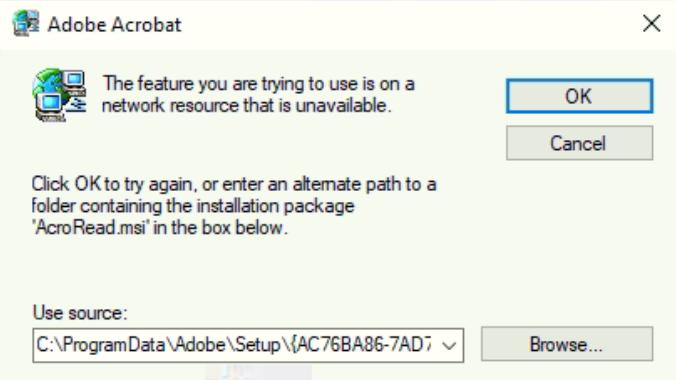Close the Adobe Acrobat dialog with X
Screen dimensions: 676x380
coord(651,23)
